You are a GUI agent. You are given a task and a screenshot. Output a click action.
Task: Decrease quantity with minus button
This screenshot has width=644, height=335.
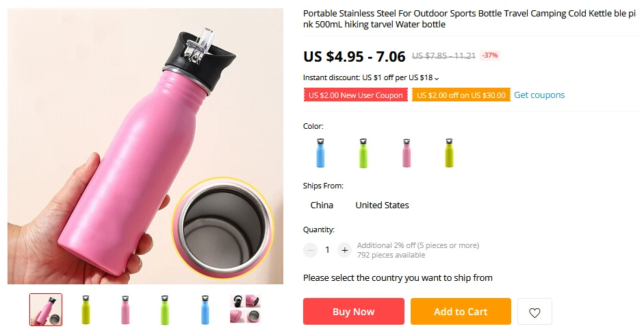click(311, 250)
